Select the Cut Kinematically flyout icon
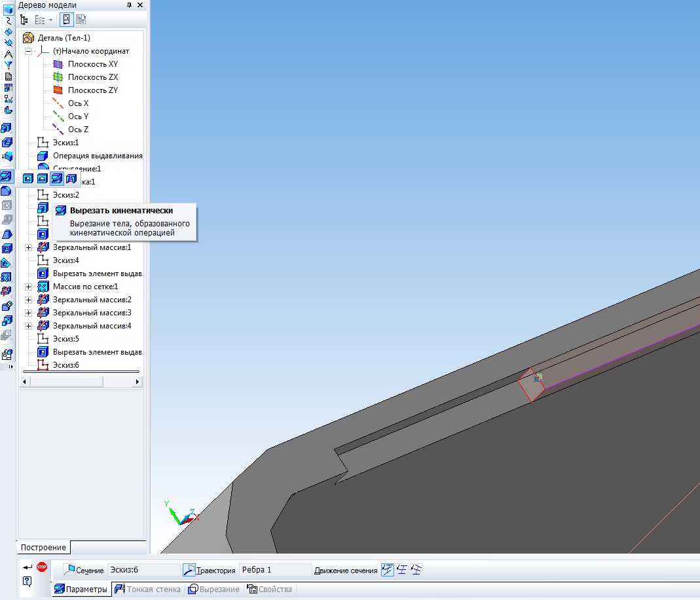This screenshot has height=600, width=700. coord(57,178)
